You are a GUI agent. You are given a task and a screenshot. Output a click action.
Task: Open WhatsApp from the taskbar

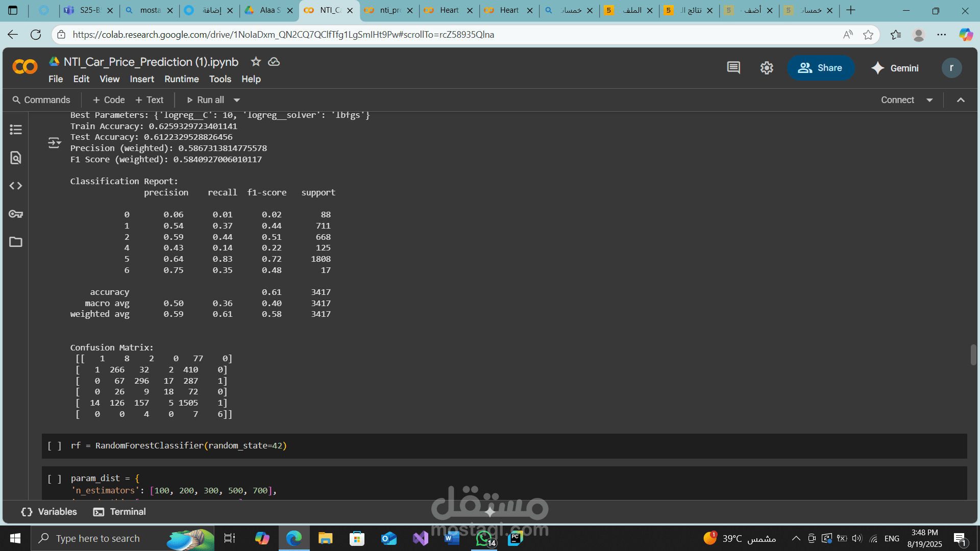[x=485, y=538]
